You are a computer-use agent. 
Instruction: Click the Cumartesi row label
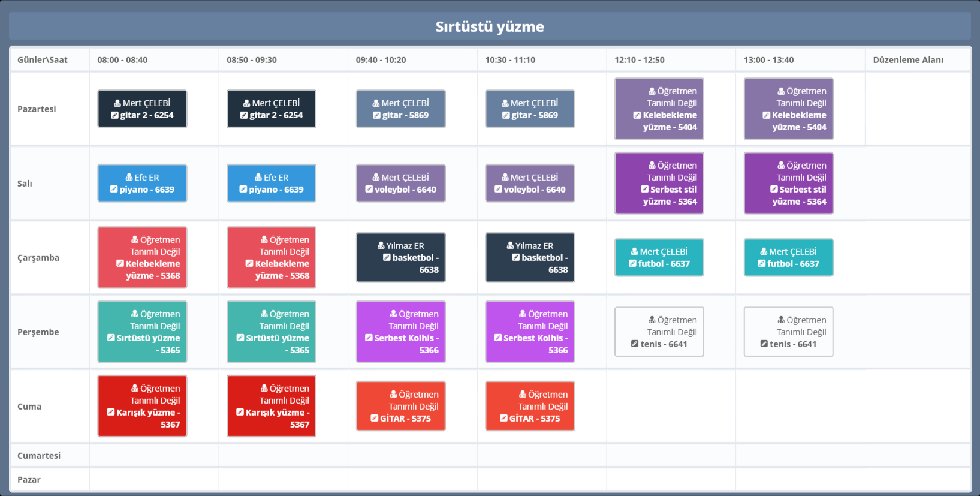tap(39, 456)
